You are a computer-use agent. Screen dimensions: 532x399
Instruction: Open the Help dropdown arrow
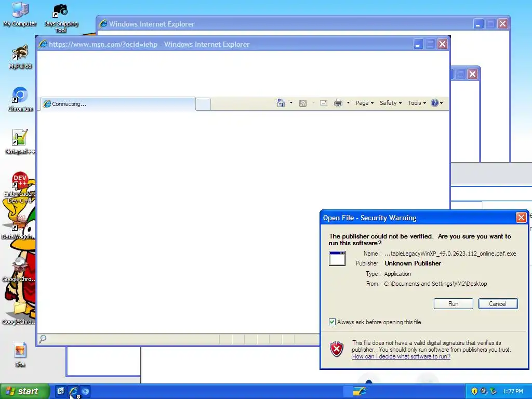click(442, 103)
